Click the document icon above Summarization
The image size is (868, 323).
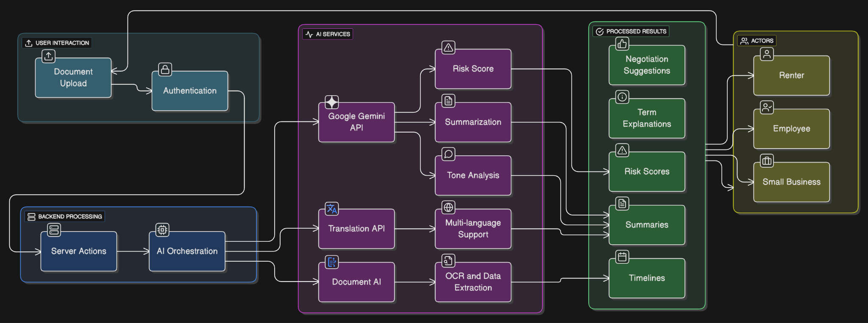click(x=448, y=101)
